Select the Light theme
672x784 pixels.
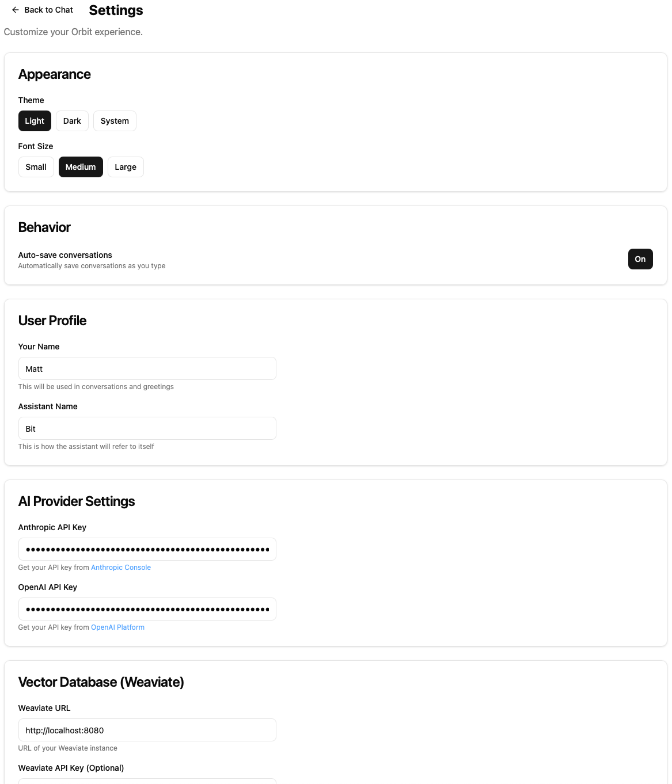[34, 121]
